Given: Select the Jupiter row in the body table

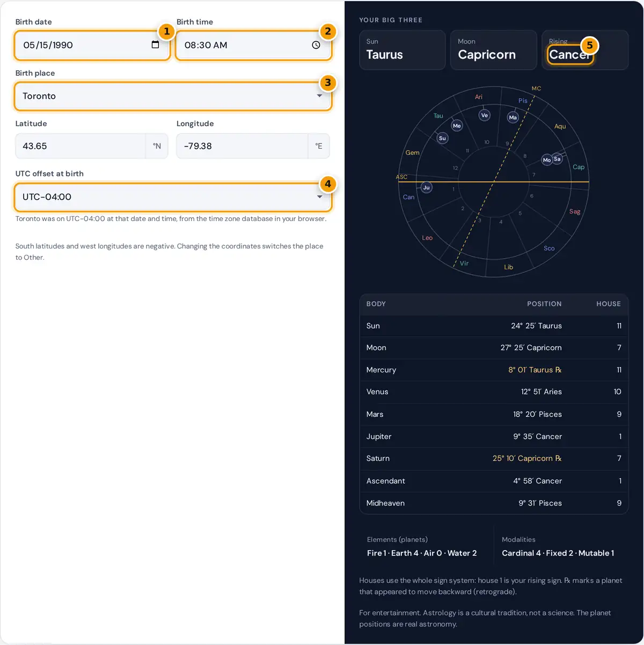Looking at the screenshot, I should (x=494, y=436).
